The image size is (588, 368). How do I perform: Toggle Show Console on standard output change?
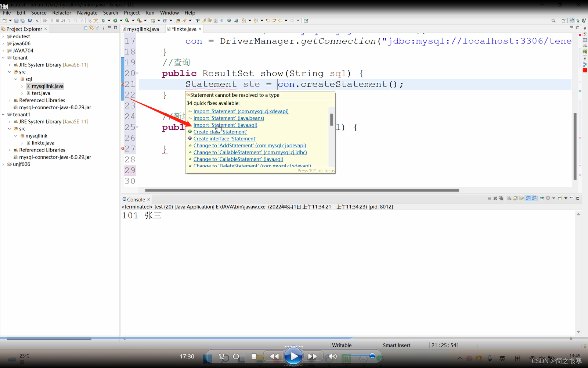[x=528, y=198]
